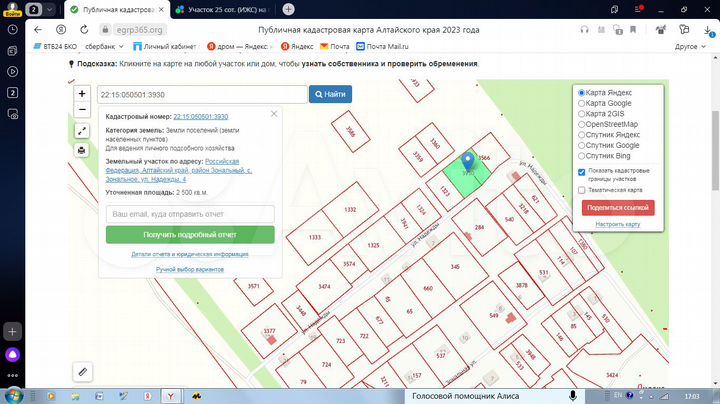The height and width of the screenshot is (404, 720).
Task: Select parcel labeled 3474 on map
Action: (x=324, y=286)
